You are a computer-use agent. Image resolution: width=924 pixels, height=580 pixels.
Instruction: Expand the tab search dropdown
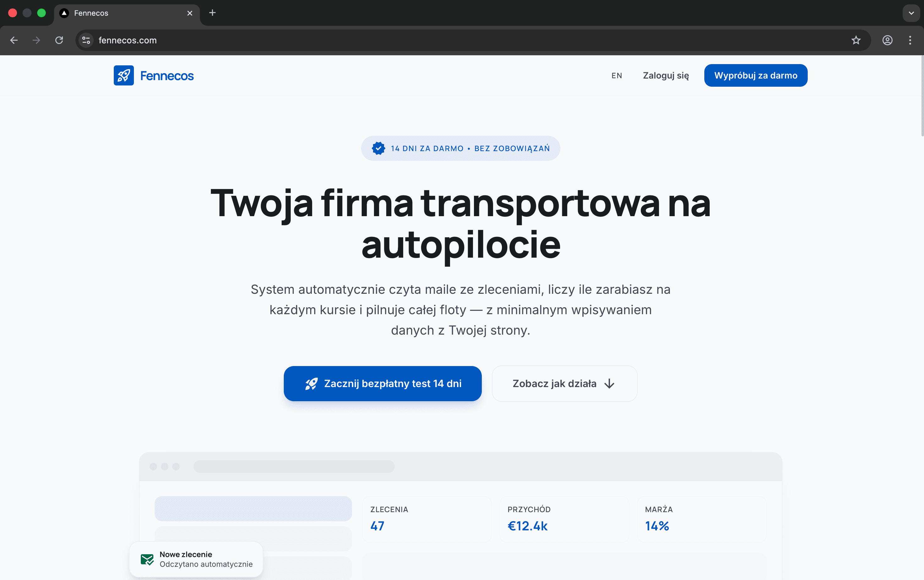click(911, 13)
